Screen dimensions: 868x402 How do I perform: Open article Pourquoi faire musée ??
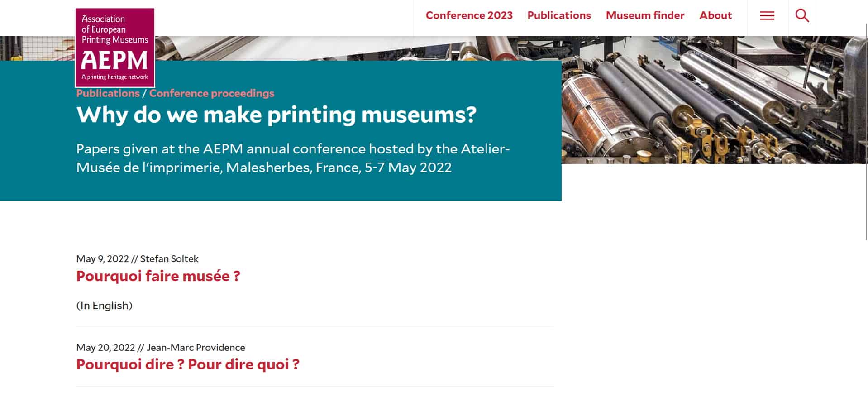pyautogui.click(x=158, y=276)
